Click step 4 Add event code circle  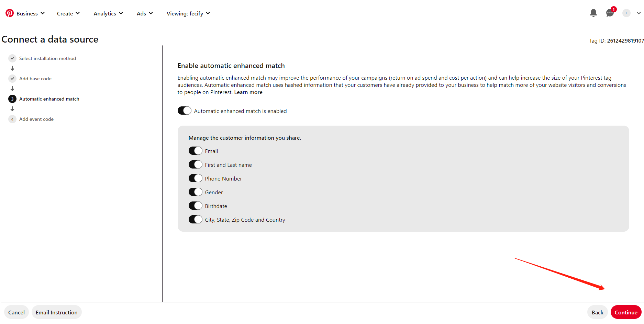tap(12, 119)
